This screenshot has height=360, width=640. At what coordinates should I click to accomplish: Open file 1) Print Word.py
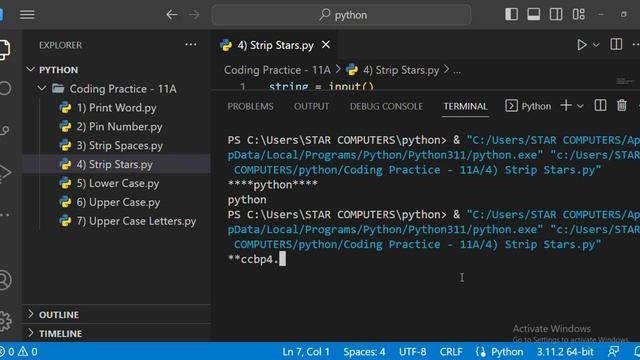click(116, 108)
